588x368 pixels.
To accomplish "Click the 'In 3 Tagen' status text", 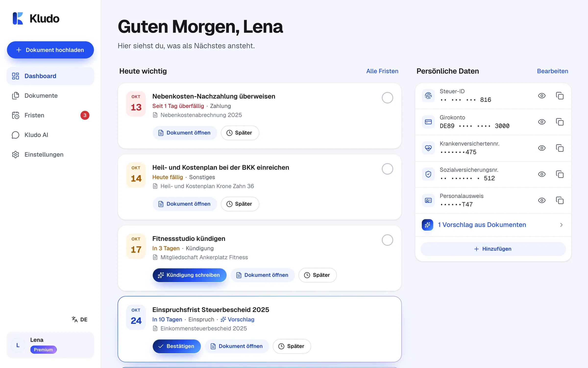I will tap(166, 248).
